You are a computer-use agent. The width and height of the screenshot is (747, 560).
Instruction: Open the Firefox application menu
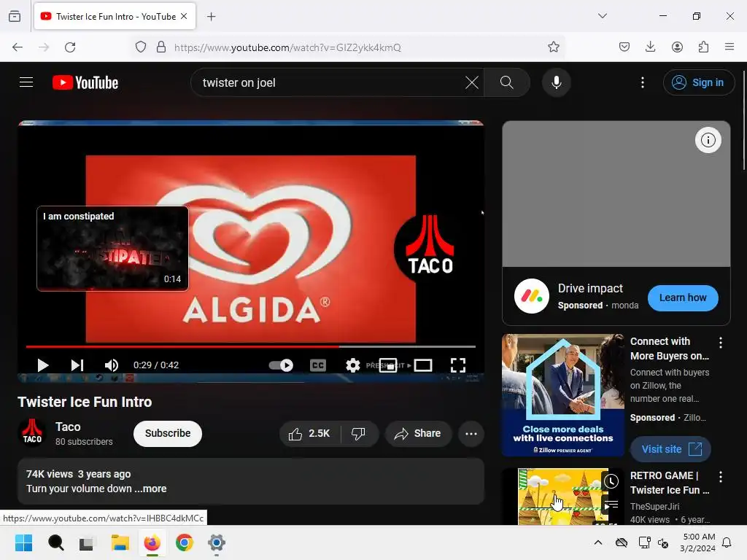pos(729,47)
